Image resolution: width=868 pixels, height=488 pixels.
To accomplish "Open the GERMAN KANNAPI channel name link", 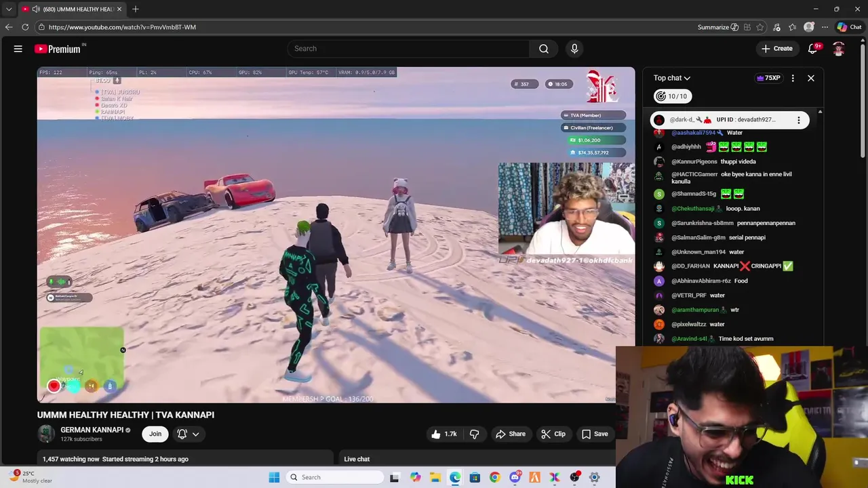I will 92,430.
